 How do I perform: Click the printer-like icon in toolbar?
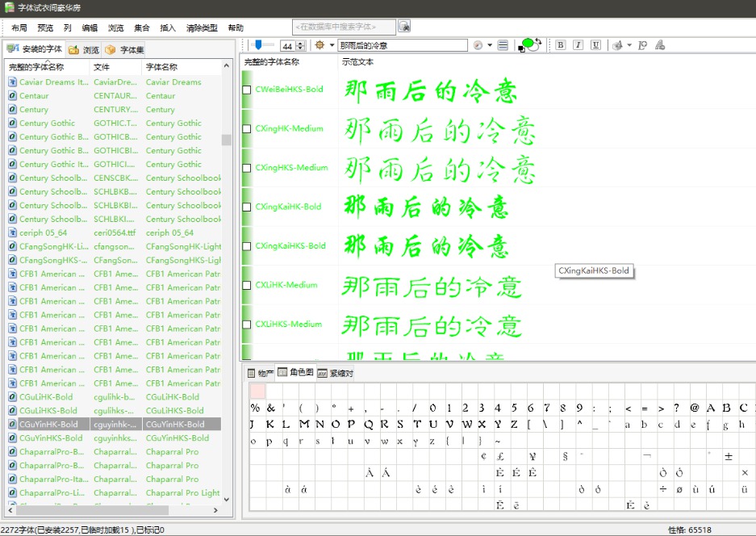[x=617, y=45]
